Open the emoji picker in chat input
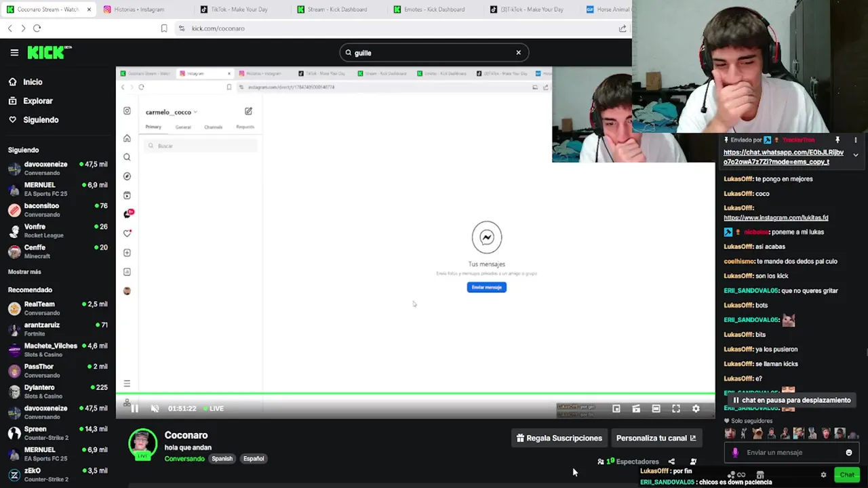Viewport: 868px width, 488px height. point(849,453)
